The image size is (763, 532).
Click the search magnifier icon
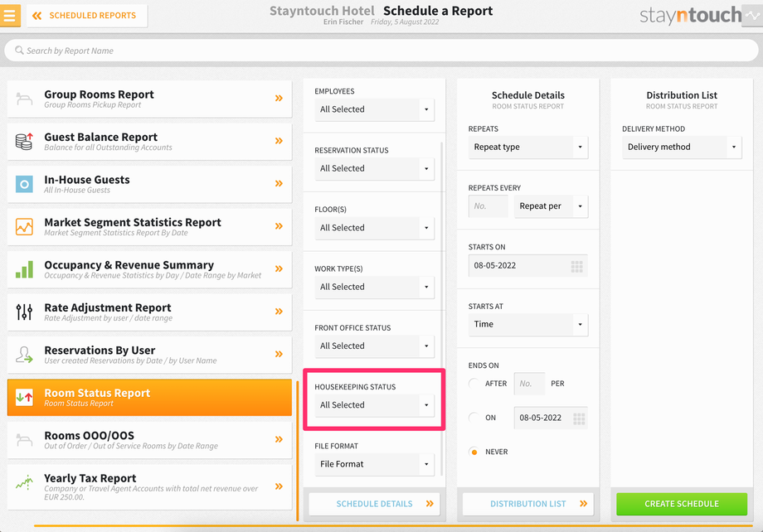(19, 50)
